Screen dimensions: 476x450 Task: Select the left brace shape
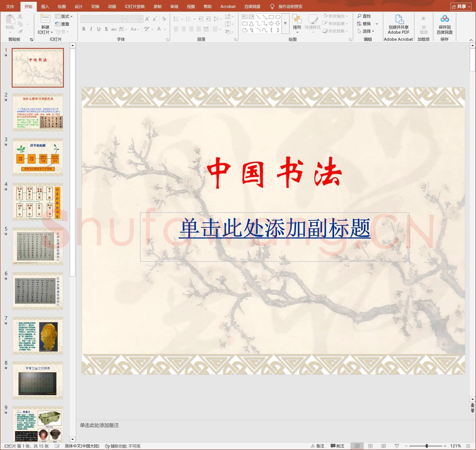pos(271,30)
